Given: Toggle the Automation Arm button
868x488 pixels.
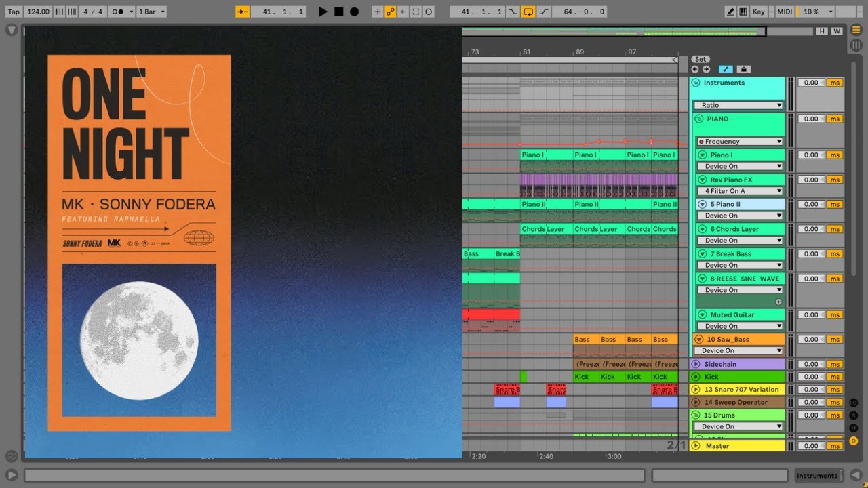Looking at the screenshot, I should tap(391, 12).
